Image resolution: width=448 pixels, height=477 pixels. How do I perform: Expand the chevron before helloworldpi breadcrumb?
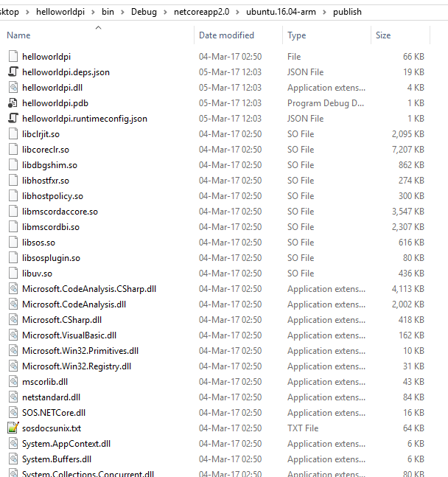tap(27, 13)
